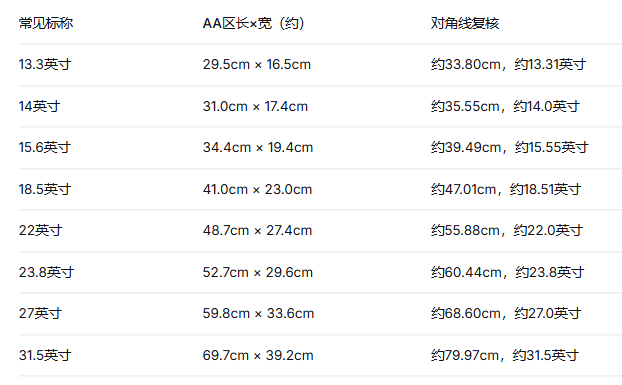This screenshot has height=385, width=622.
Task: Click the AA区长×宽（约）column header
Action: (x=253, y=23)
